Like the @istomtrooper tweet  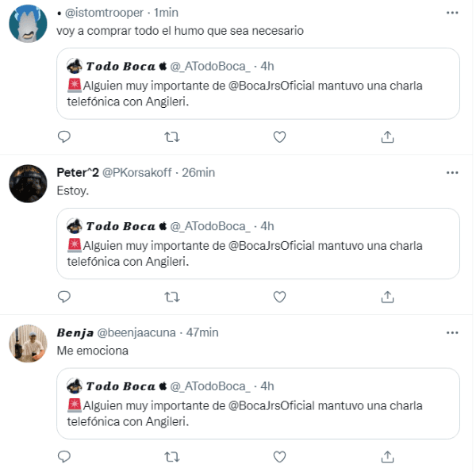(x=279, y=137)
